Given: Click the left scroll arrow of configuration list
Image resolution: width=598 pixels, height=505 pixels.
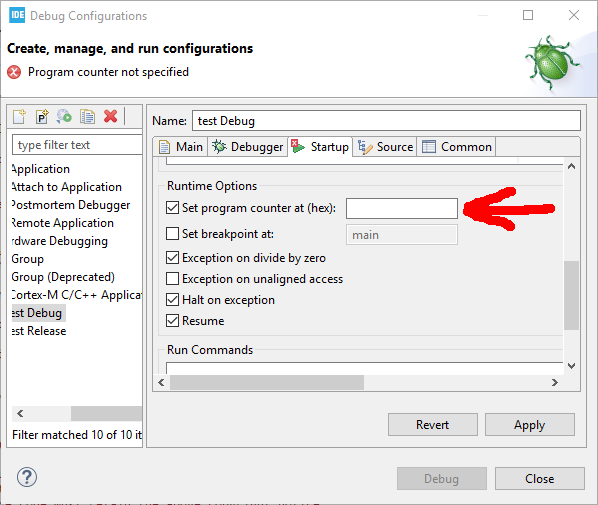Looking at the screenshot, I should [x=20, y=413].
